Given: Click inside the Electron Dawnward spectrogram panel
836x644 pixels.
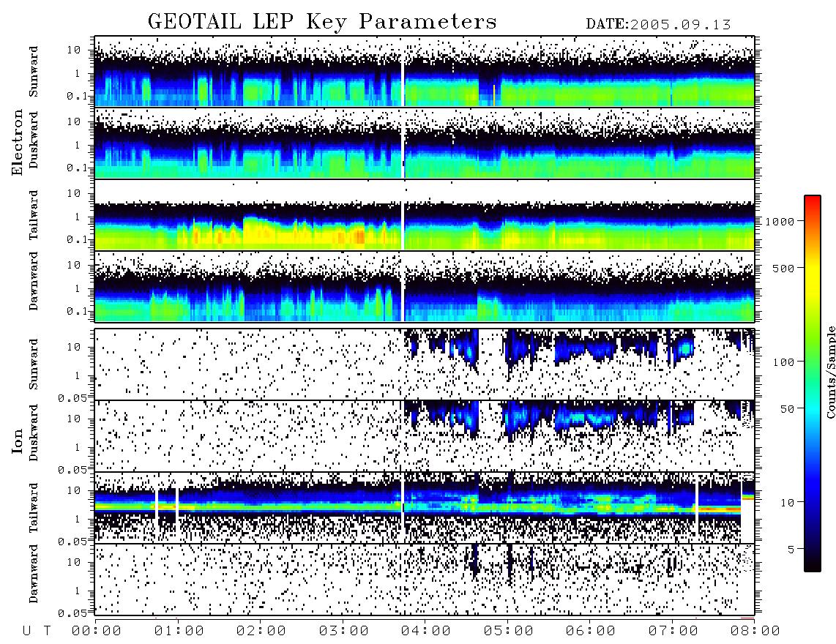Looking at the screenshot, I should click(425, 287).
